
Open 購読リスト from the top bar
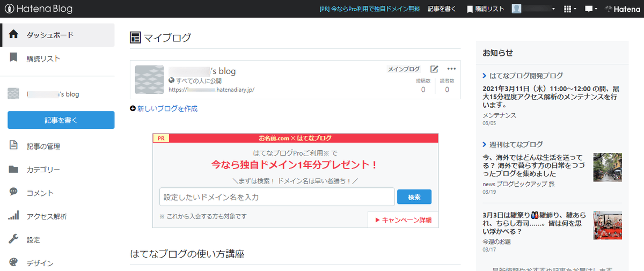pyautogui.click(x=485, y=9)
